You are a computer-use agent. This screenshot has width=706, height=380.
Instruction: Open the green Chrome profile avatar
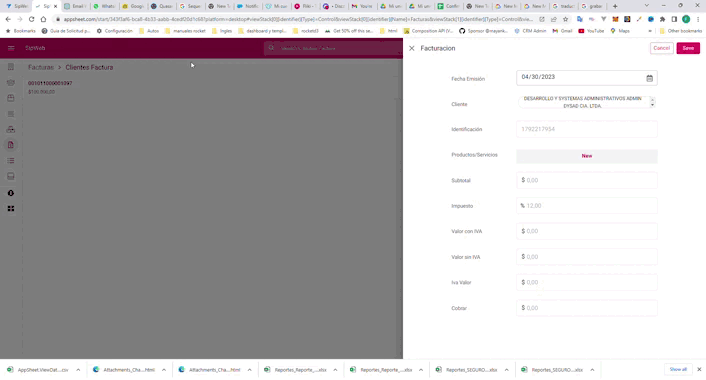coord(686,19)
